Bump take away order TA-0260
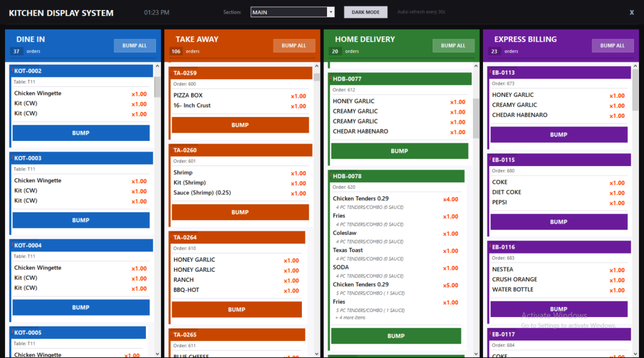 (240, 212)
